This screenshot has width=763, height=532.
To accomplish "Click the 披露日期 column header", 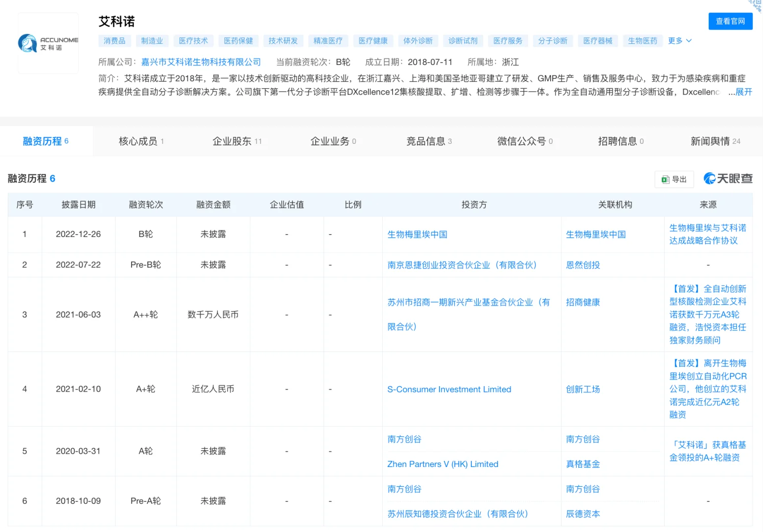I will point(78,204).
